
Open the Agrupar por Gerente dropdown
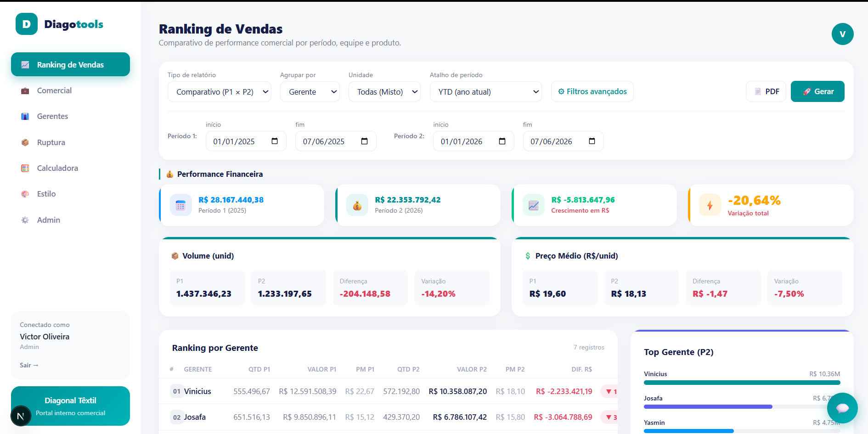[x=310, y=92]
